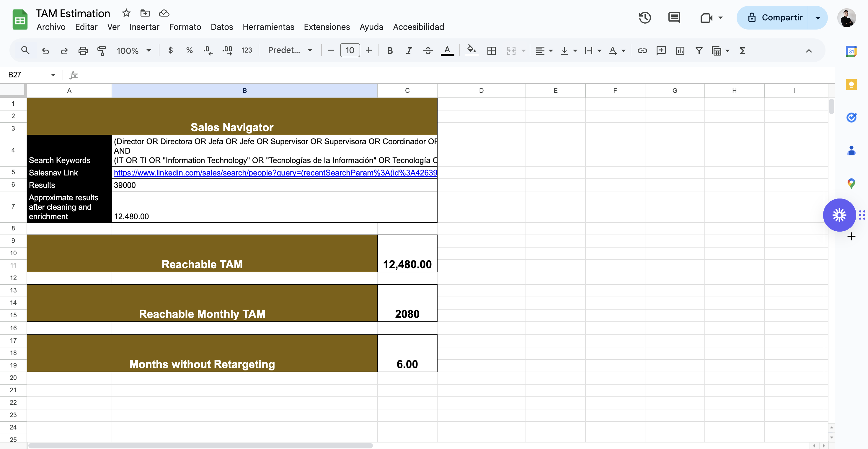Screen dimensions: 868x449
Task: Open the comments panel icon
Action: click(x=674, y=17)
